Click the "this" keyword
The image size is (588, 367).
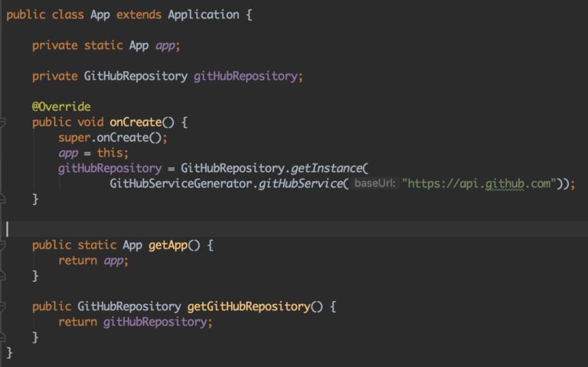(110, 152)
